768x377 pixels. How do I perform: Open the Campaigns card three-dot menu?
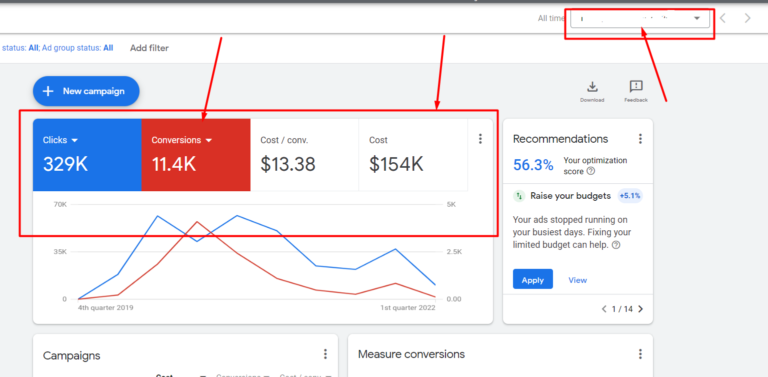(x=325, y=354)
